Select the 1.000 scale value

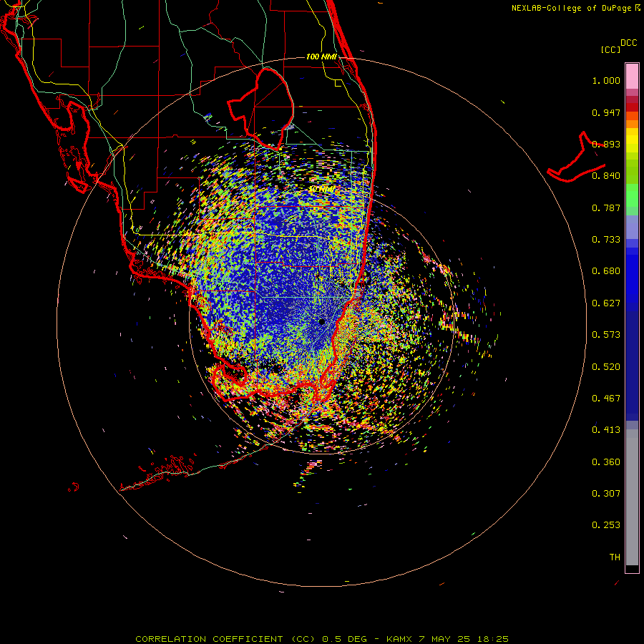(x=606, y=80)
